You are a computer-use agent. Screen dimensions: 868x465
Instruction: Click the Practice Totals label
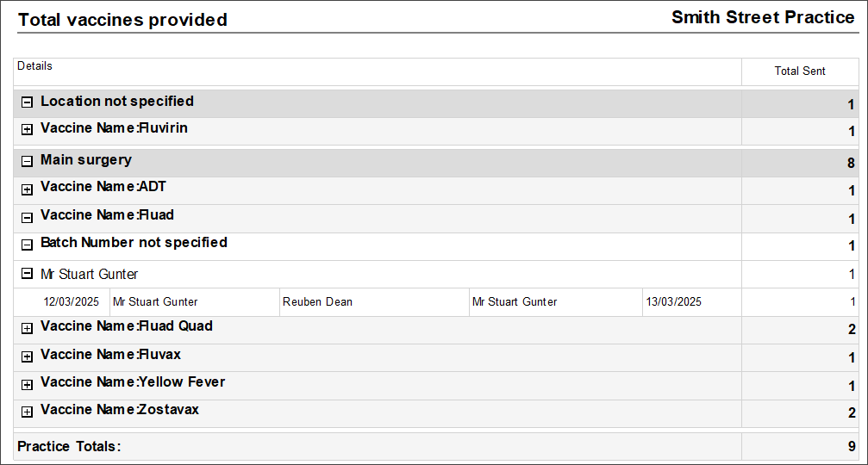tap(69, 446)
